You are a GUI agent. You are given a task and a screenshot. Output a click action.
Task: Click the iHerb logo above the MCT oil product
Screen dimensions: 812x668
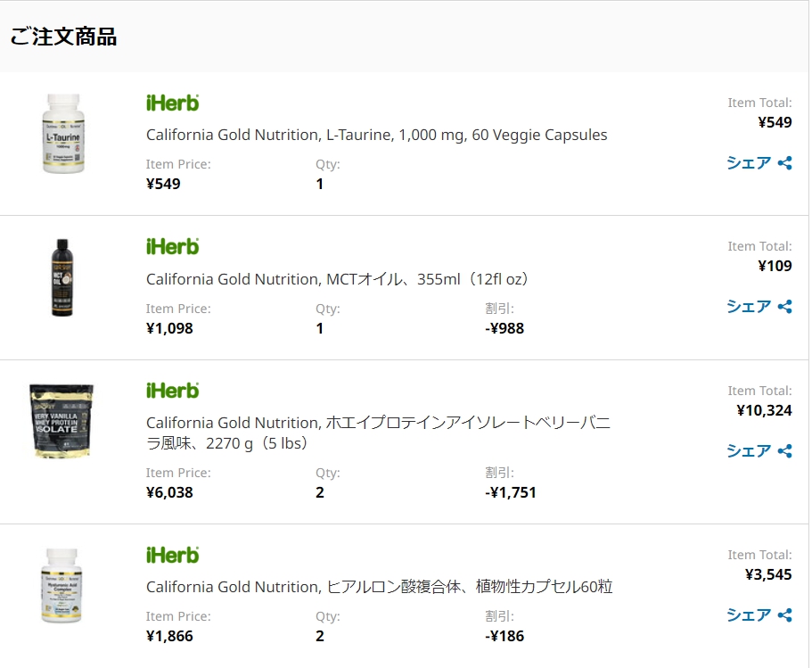172,246
